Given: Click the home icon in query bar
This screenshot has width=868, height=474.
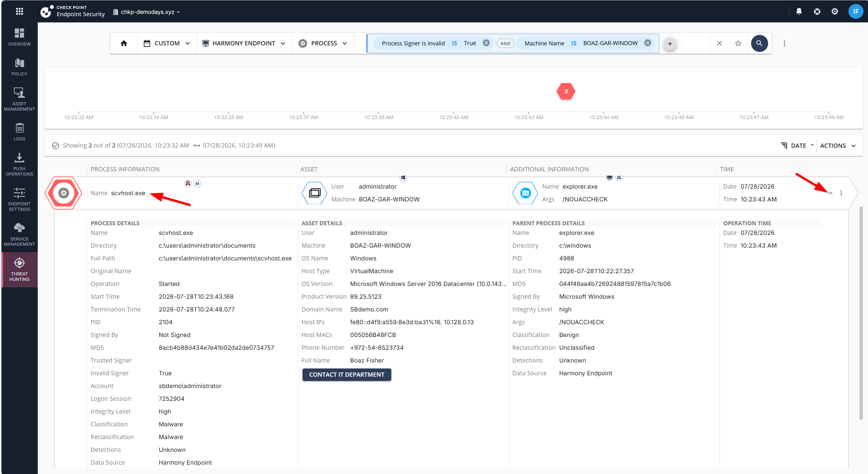Looking at the screenshot, I should coord(124,43).
